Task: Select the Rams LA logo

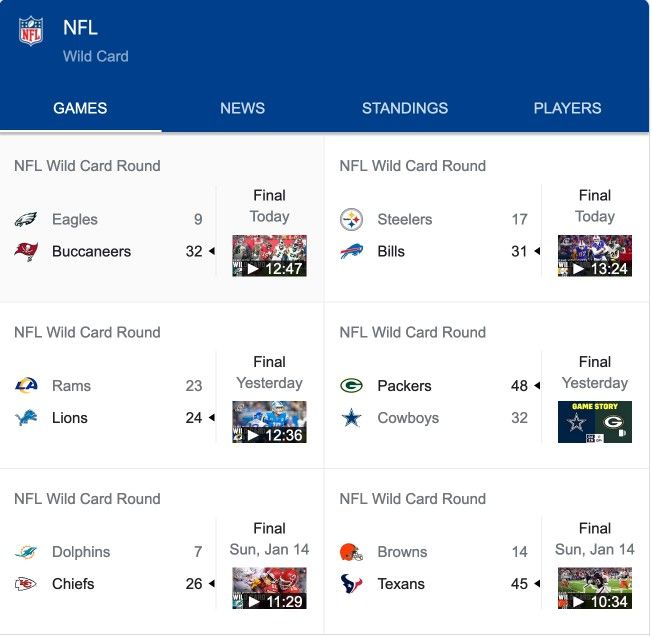Action: (26, 385)
